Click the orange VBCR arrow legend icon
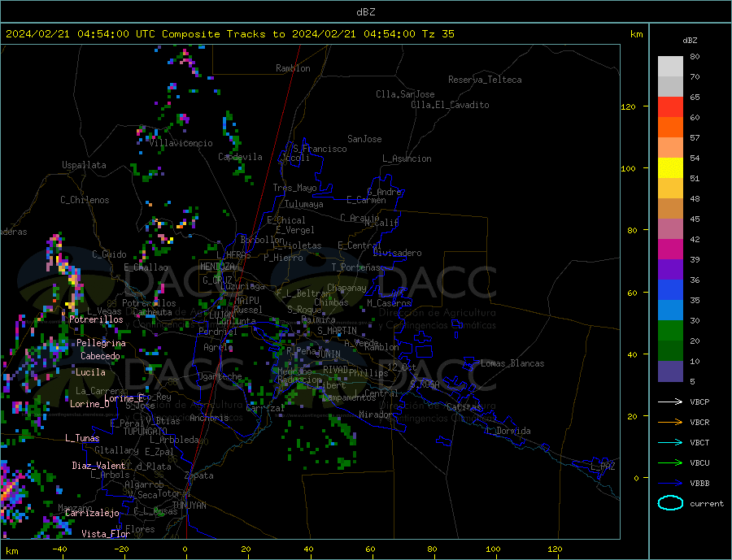This screenshot has height=560, width=732. (670, 423)
